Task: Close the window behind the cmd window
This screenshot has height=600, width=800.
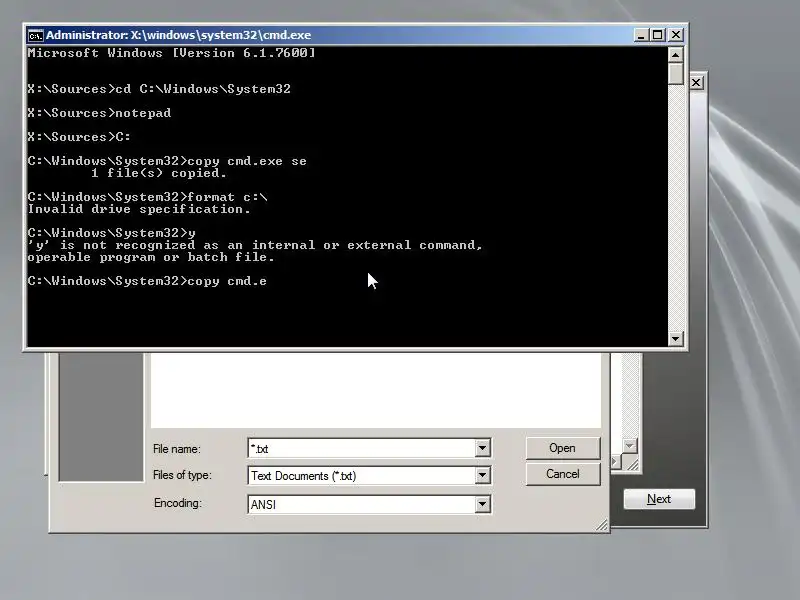Action: pos(696,82)
